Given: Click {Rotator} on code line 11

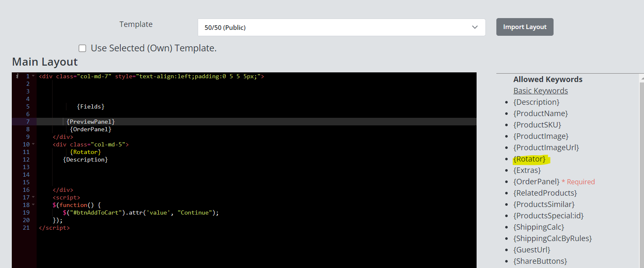Looking at the screenshot, I should click(x=85, y=152).
